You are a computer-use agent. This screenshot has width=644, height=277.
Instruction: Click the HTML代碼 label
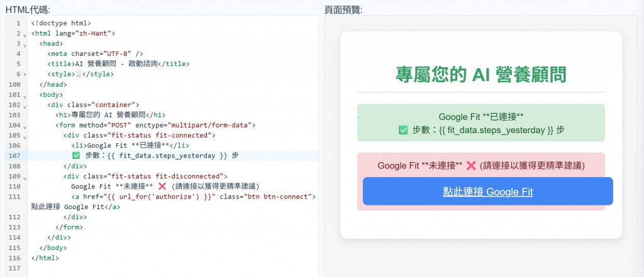(x=28, y=10)
